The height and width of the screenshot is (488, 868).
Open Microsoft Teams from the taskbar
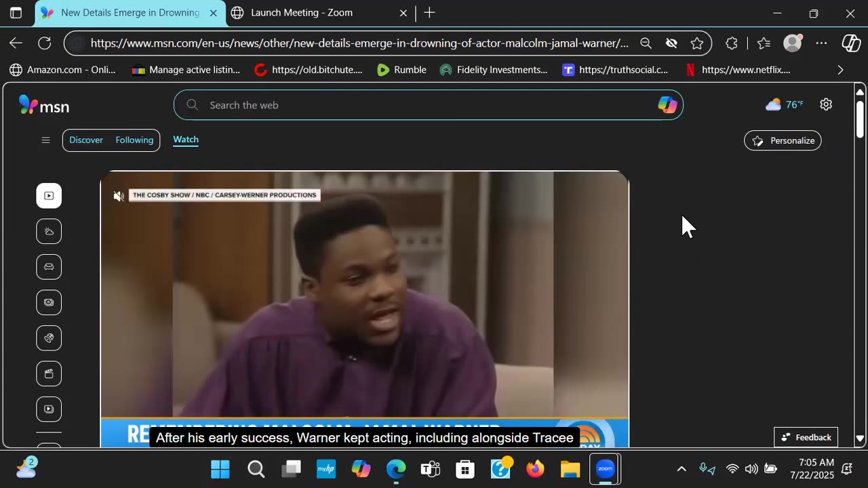coord(431,469)
